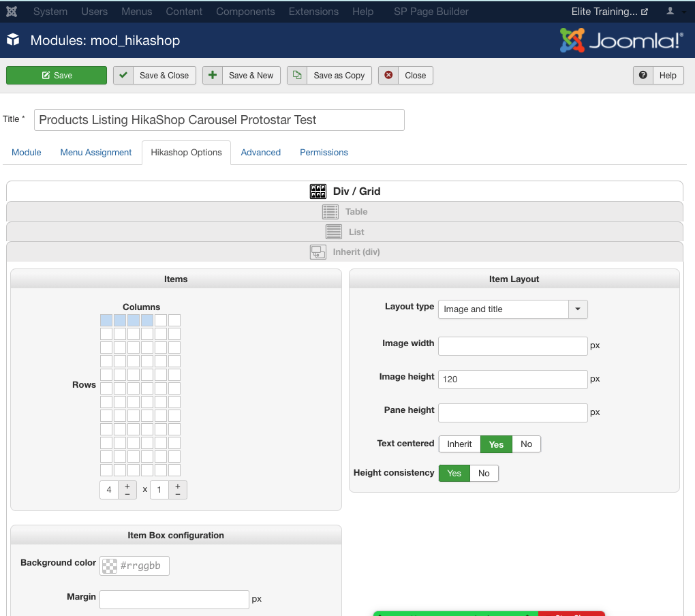
Task: Click the Save as Copy icon
Action: pos(296,75)
